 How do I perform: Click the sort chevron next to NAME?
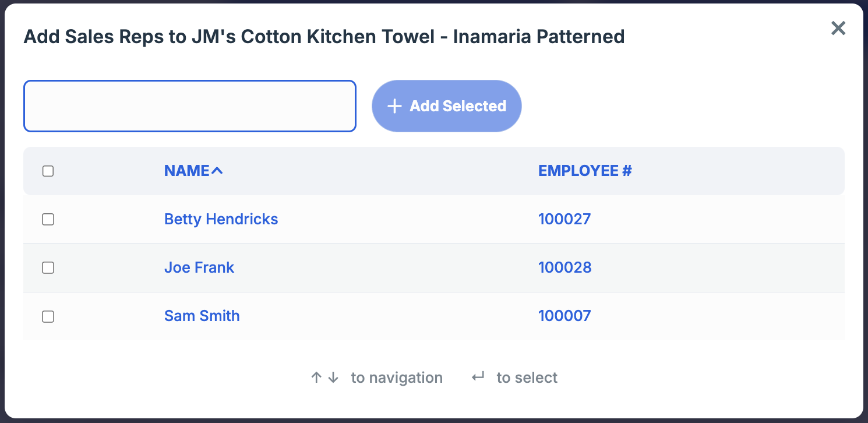coord(217,171)
